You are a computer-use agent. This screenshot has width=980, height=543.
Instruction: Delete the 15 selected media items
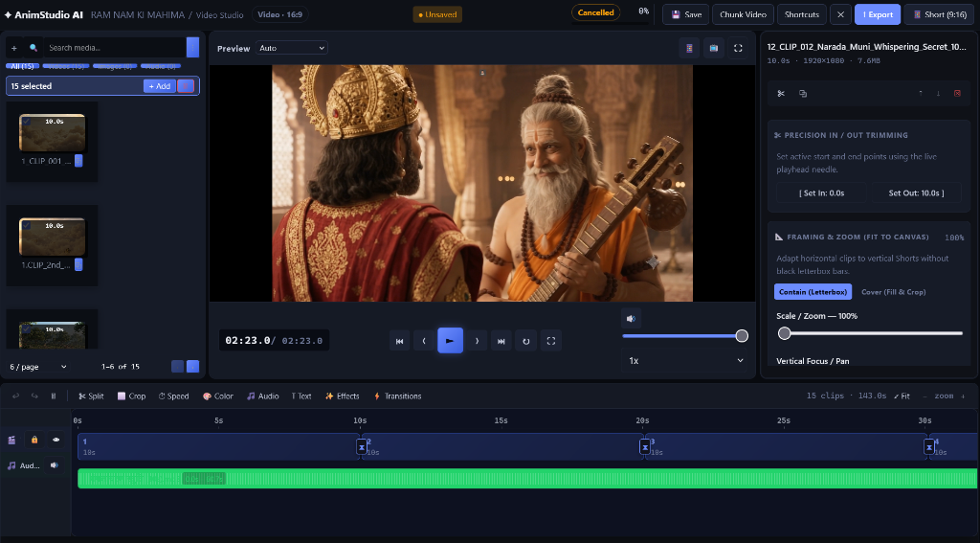coord(186,86)
